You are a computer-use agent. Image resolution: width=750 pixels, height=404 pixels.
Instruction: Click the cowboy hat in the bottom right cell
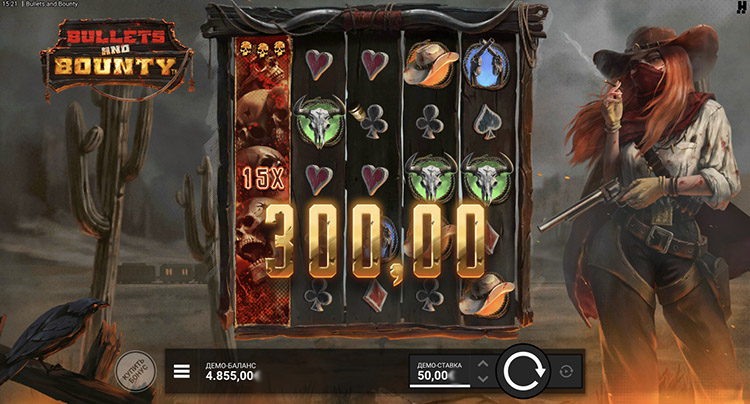[x=486, y=295]
